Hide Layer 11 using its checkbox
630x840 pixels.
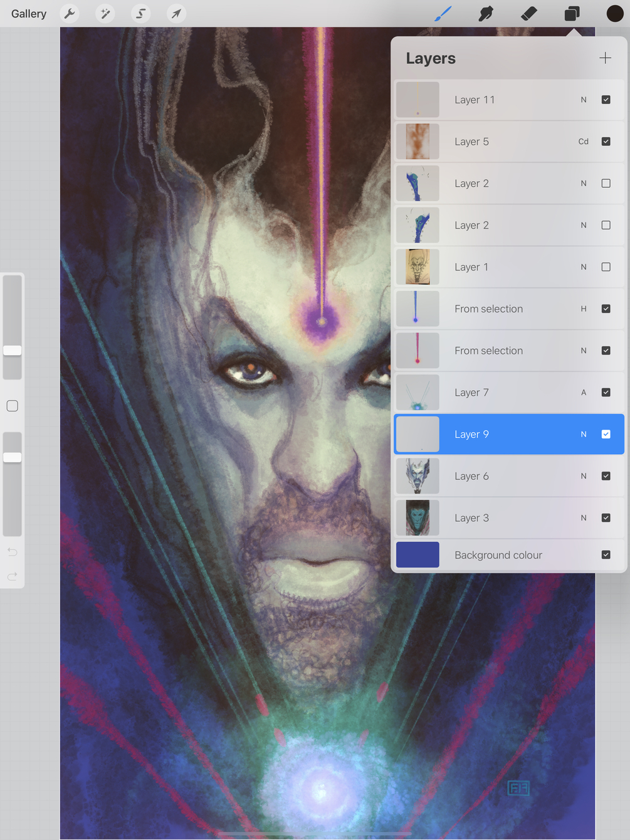(606, 100)
